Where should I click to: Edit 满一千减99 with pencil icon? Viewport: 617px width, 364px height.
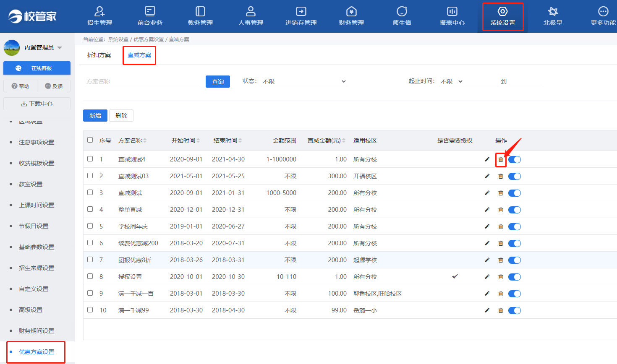(487, 310)
